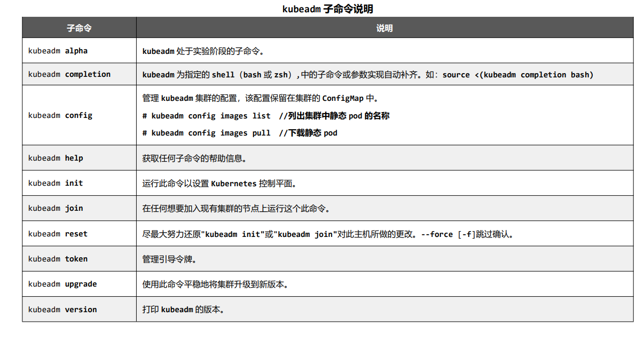Click the kubeadm completion cell
This screenshot has width=644, height=341.
(x=66, y=74)
